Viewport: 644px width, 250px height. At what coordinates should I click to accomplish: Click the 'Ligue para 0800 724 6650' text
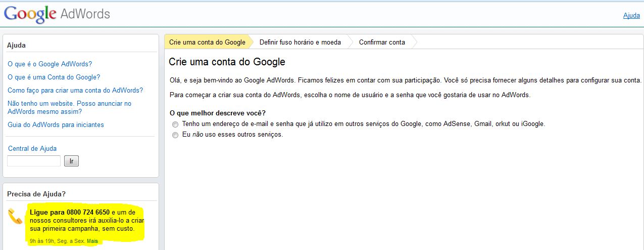pyautogui.click(x=70, y=212)
